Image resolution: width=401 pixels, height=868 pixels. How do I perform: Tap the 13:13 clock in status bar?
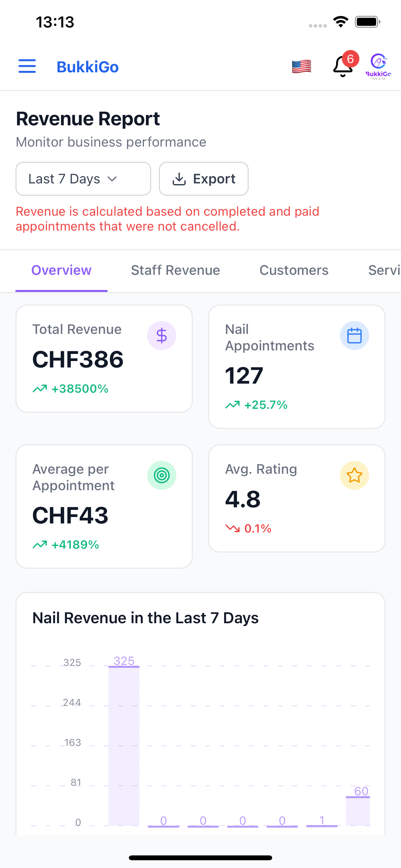pyautogui.click(x=55, y=22)
